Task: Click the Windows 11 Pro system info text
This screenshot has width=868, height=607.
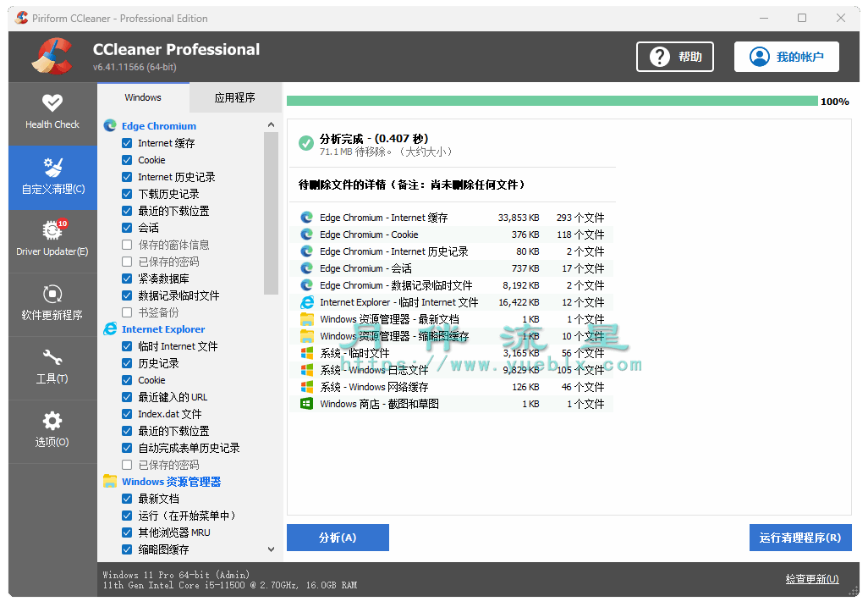Action: [x=176, y=574]
